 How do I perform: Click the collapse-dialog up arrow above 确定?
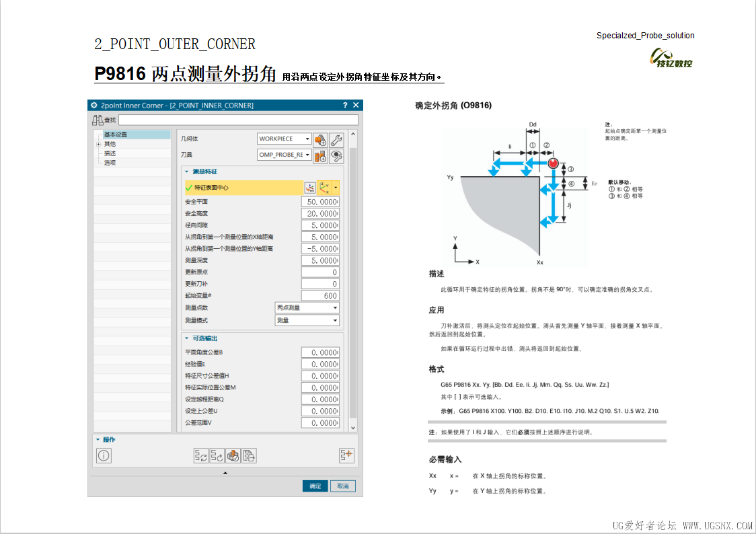pyautogui.click(x=225, y=473)
